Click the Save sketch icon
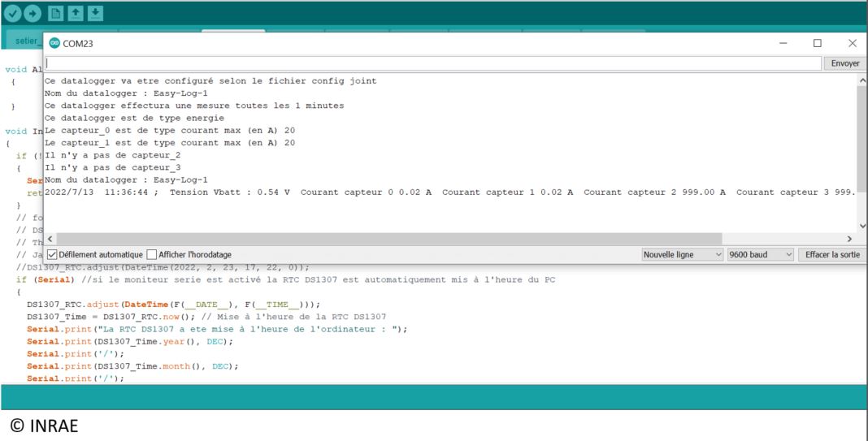Screen dimensions: 868x441 click(x=95, y=13)
